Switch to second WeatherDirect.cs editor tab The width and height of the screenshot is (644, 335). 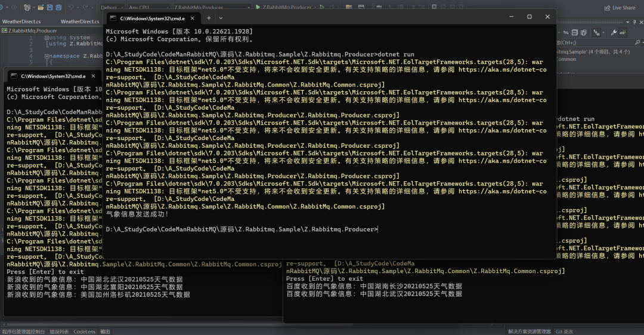coord(80,21)
